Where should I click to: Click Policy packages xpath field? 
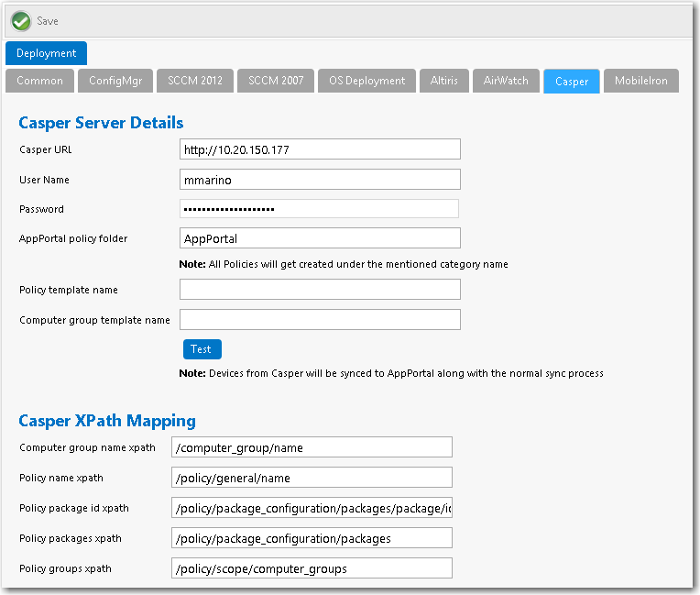tap(312, 538)
